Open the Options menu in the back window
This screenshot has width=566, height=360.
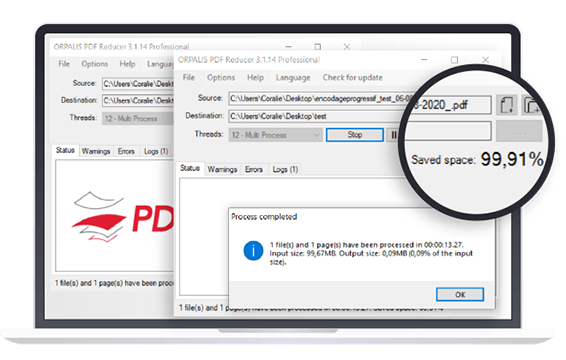pyautogui.click(x=94, y=64)
